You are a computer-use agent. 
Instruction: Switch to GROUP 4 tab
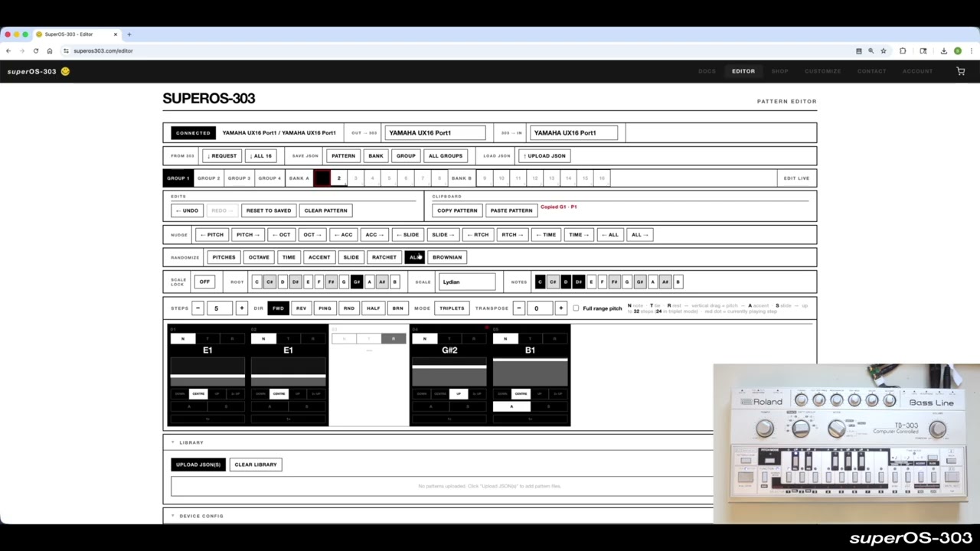[x=269, y=178]
